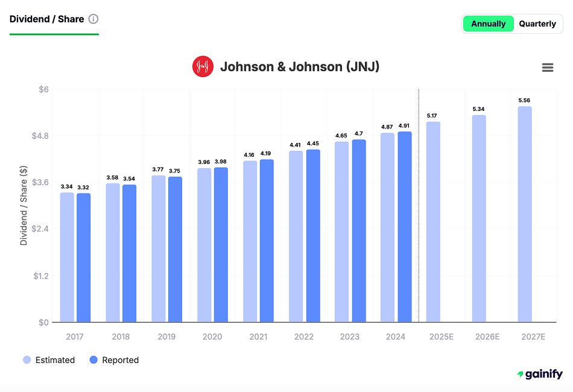Select the Dividend / Share tab
This screenshot has width=573, height=392.
(x=46, y=19)
